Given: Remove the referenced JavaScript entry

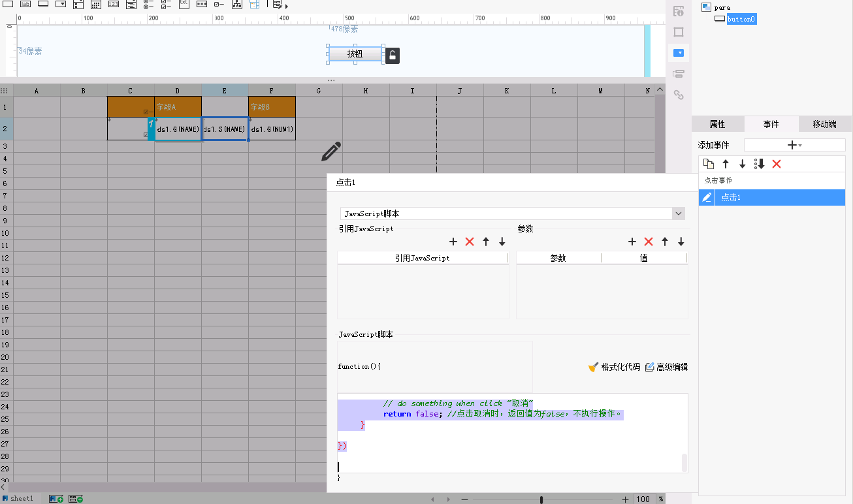Looking at the screenshot, I should point(470,242).
